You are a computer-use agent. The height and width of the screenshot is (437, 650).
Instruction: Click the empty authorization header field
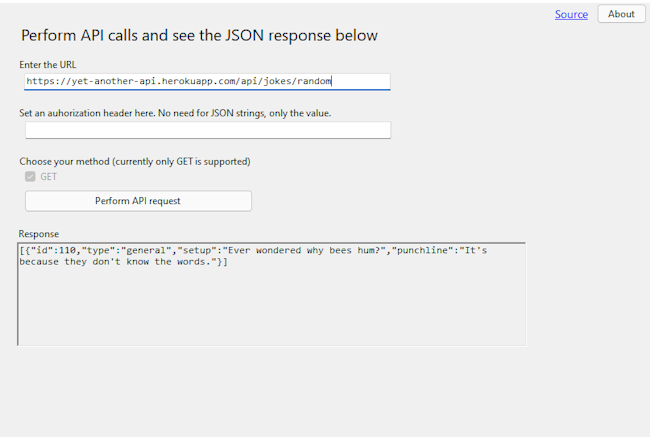208,130
